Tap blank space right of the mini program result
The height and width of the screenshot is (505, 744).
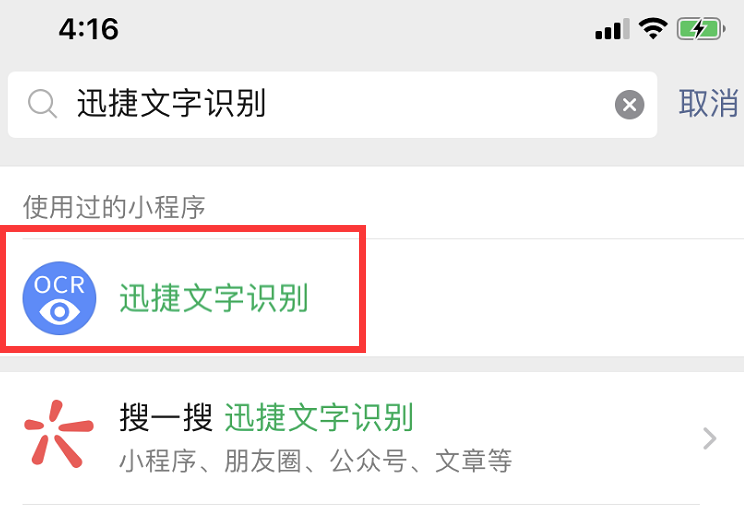[550, 298]
